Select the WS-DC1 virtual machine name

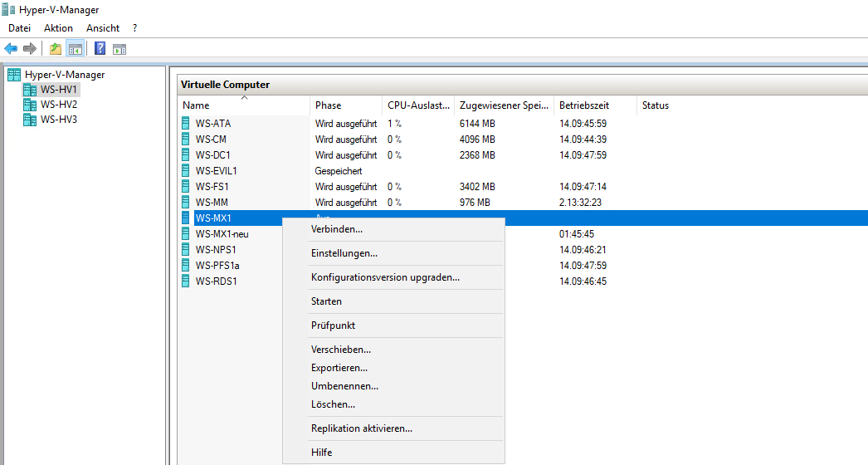point(212,155)
